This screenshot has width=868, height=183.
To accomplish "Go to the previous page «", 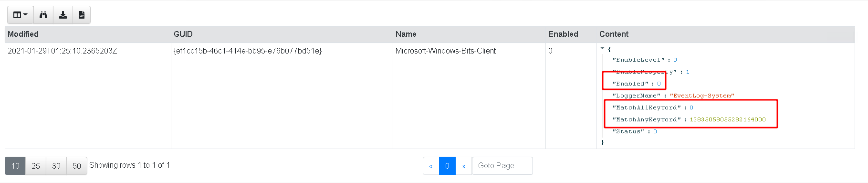I will pos(431,166).
